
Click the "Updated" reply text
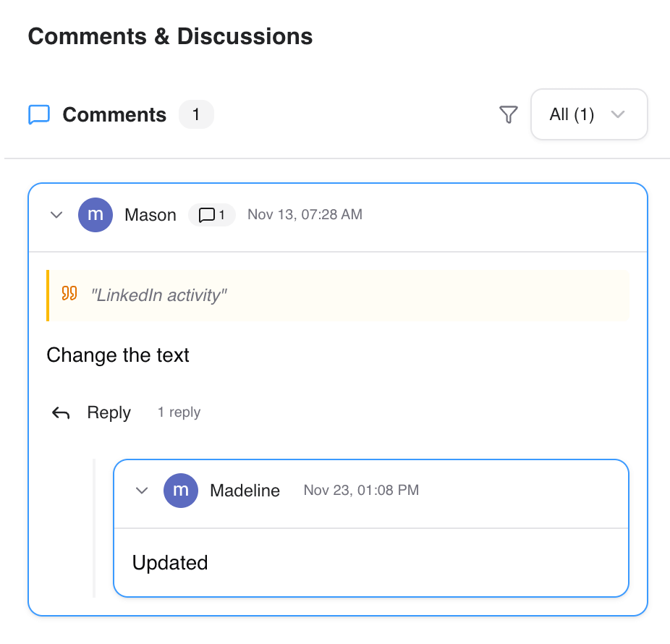(x=170, y=563)
